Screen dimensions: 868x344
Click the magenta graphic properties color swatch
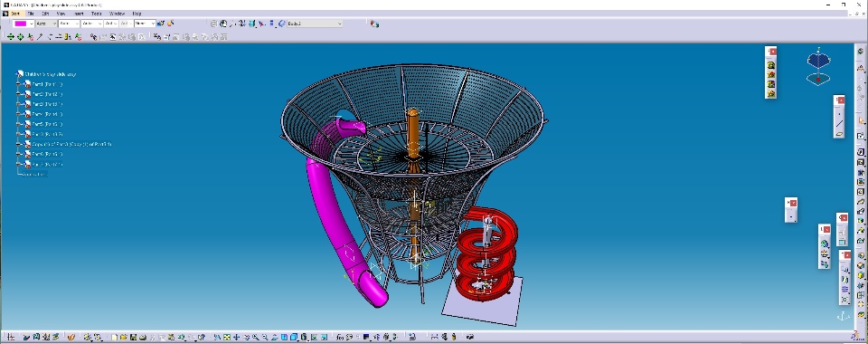[x=21, y=24]
